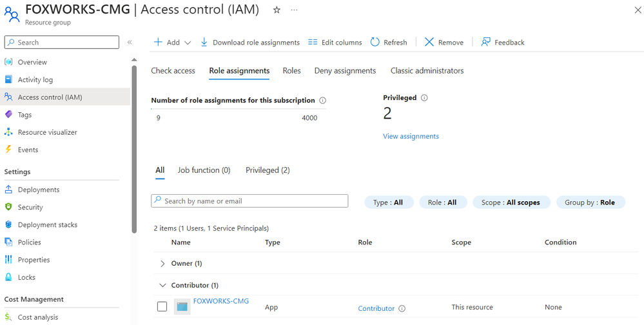The height and width of the screenshot is (325, 644).
Task: Open the Type : All filter
Action: click(388, 202)
